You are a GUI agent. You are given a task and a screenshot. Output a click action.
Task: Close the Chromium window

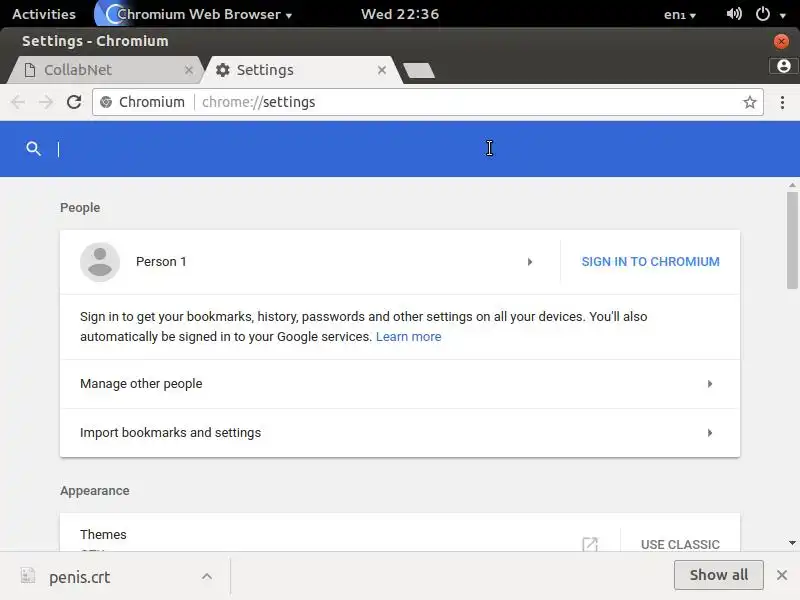coord(781,41)
